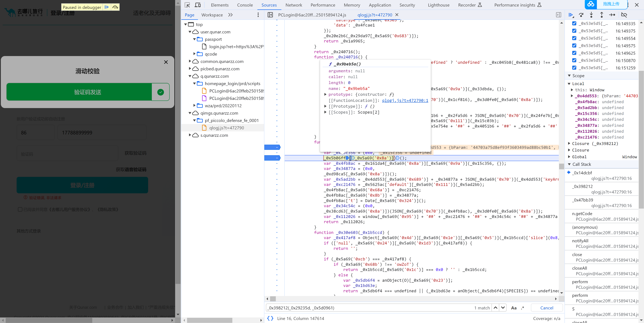Resume from the Paused in debugger overlay
This screenshot has width=644, height=323.
click(107, 7)
